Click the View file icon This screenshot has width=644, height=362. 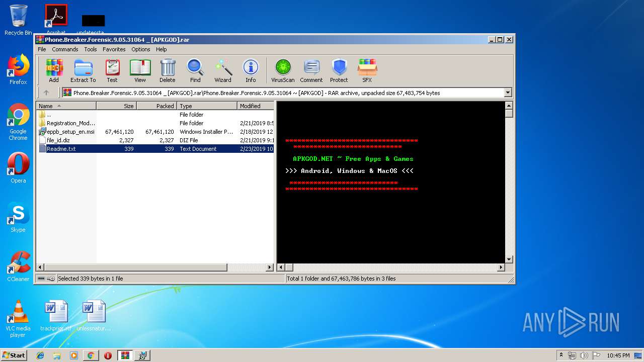pos(140,70)
